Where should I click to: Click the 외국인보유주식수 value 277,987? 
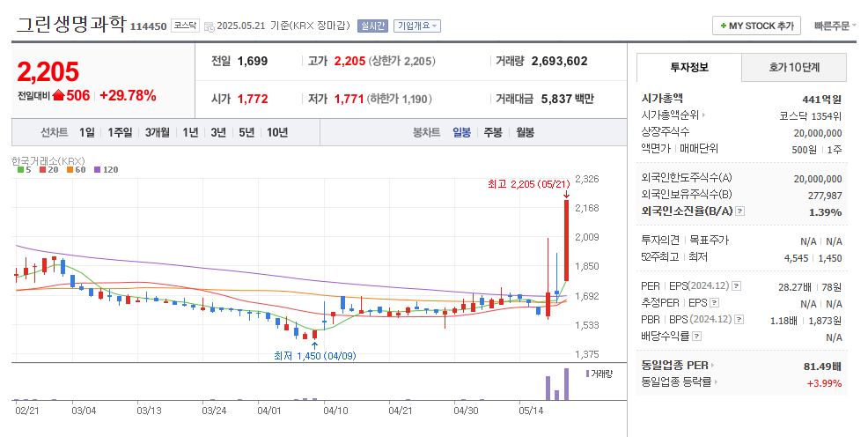click(825, 196)
